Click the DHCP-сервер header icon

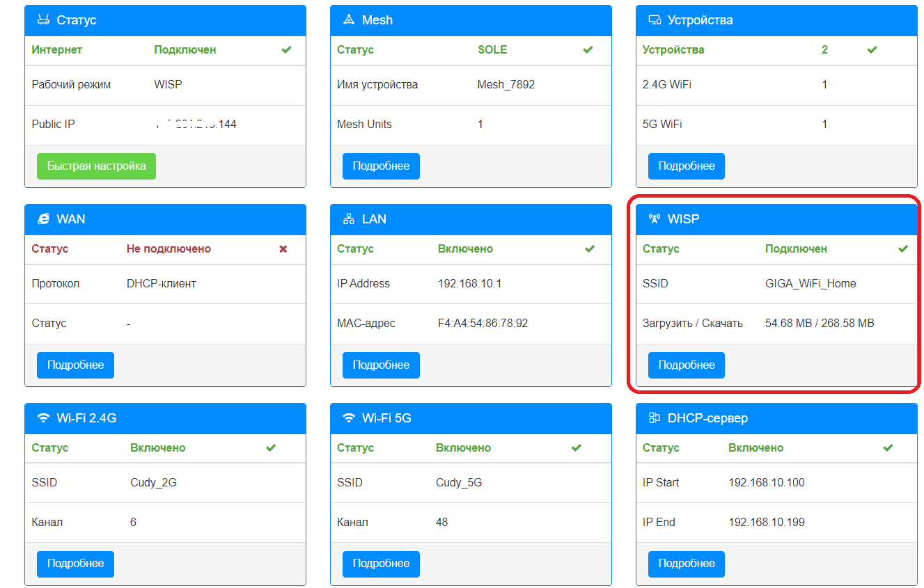tap(655, 418)
